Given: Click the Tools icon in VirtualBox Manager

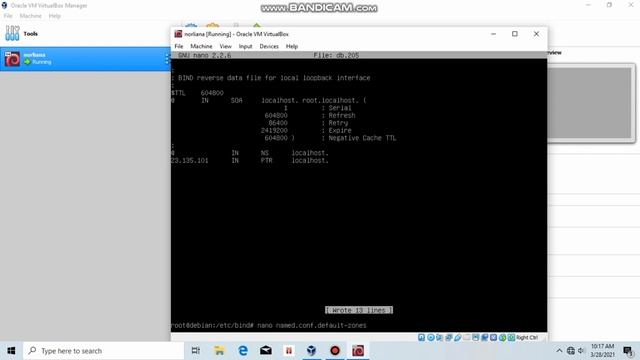Looking at the screenshot, I should (x=12, y=33).
